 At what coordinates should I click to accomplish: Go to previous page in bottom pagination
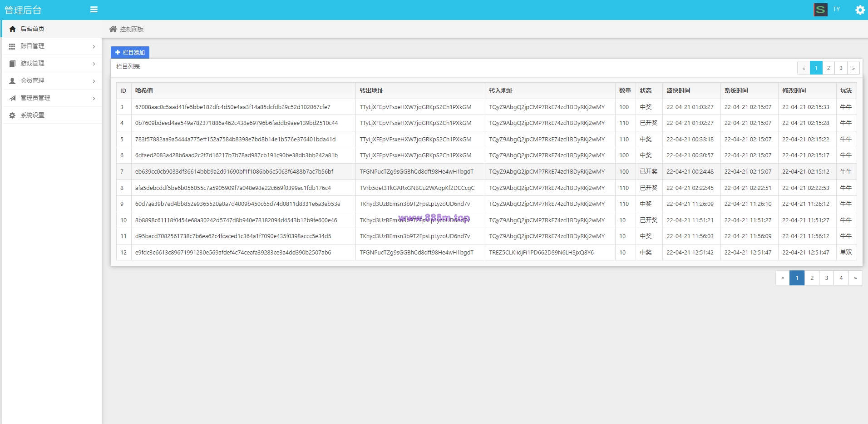[x=783, y=278]
